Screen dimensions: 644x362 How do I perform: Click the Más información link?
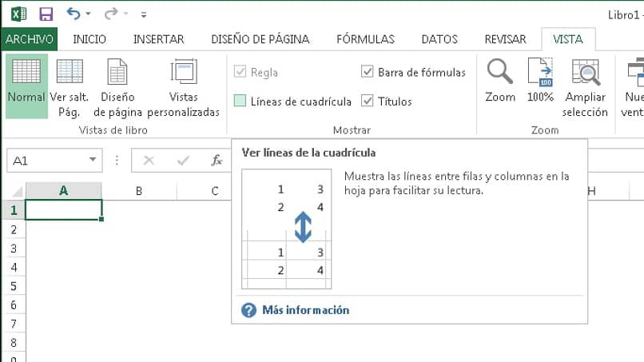(x=305, y=310)
